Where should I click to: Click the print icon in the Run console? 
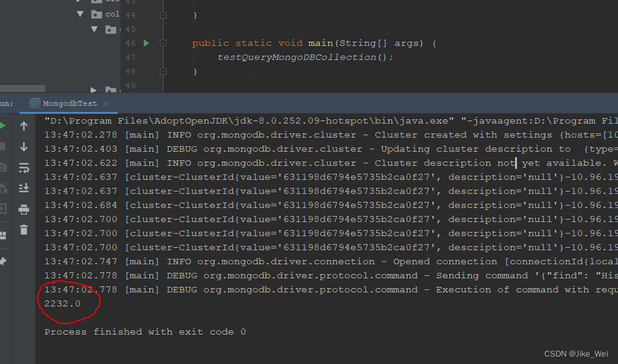tap(24, 209)
